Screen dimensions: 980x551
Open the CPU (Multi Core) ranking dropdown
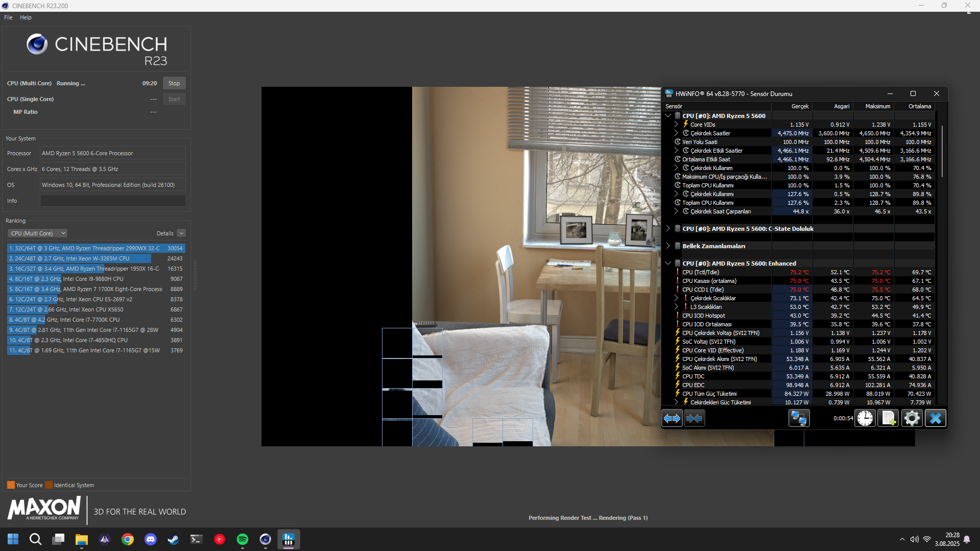click(x=37, y=233)
